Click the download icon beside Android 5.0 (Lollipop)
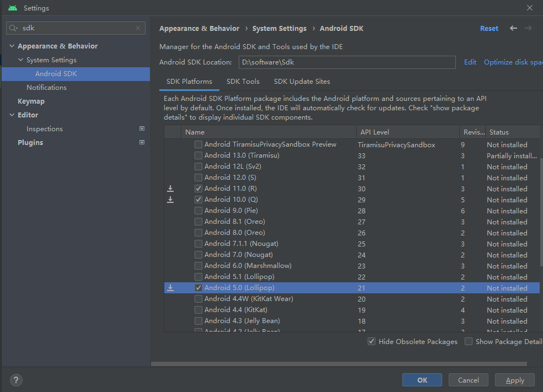The image size is (543, 392). (170, 288)
